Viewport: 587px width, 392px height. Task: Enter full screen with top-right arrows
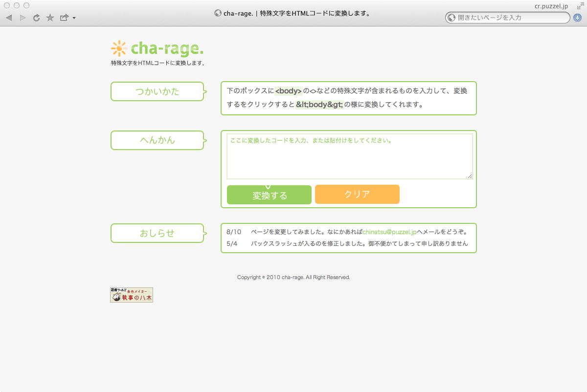(x=579, y=6)
